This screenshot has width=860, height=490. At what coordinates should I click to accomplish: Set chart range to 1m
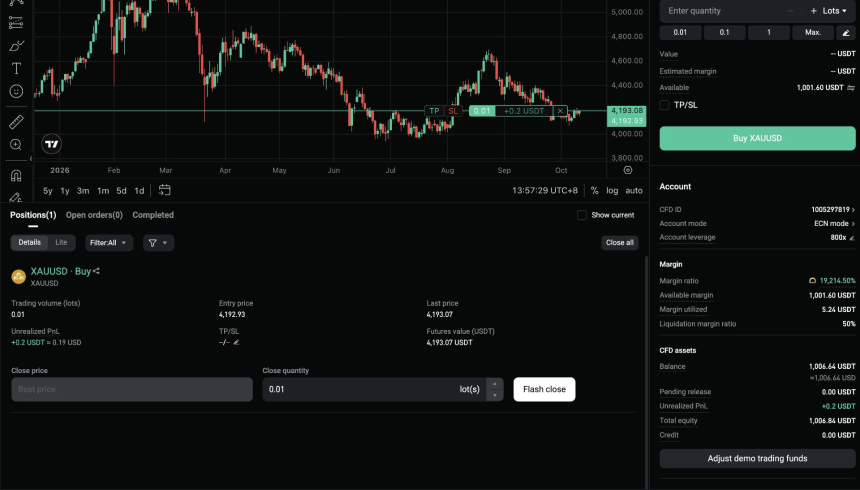pos(103,190)
